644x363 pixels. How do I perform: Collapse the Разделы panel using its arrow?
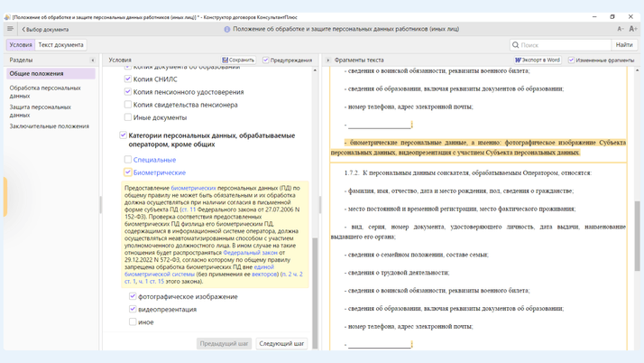92,60
